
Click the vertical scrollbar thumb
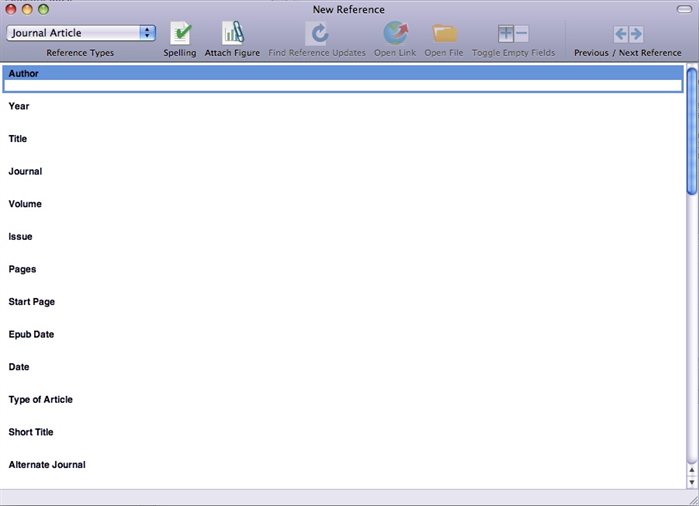(691, 130)
